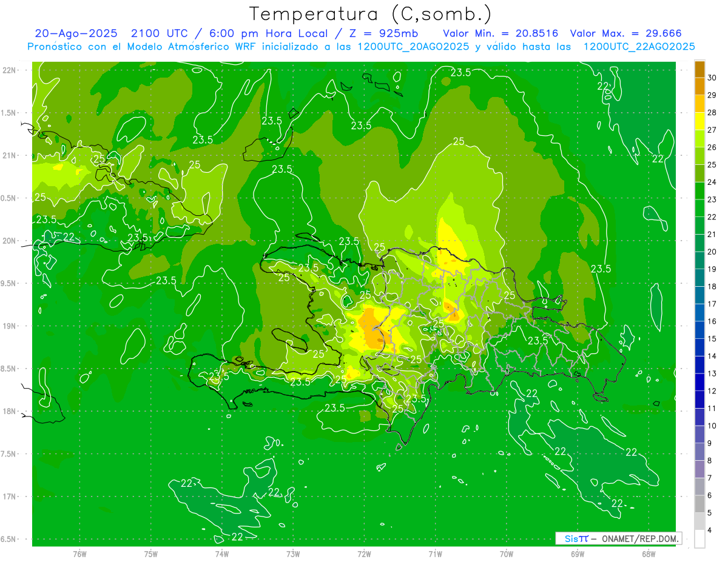Click legend value "26" on the color scale
728x562 pixels.
pyautogui.click(x=712, y=147)
